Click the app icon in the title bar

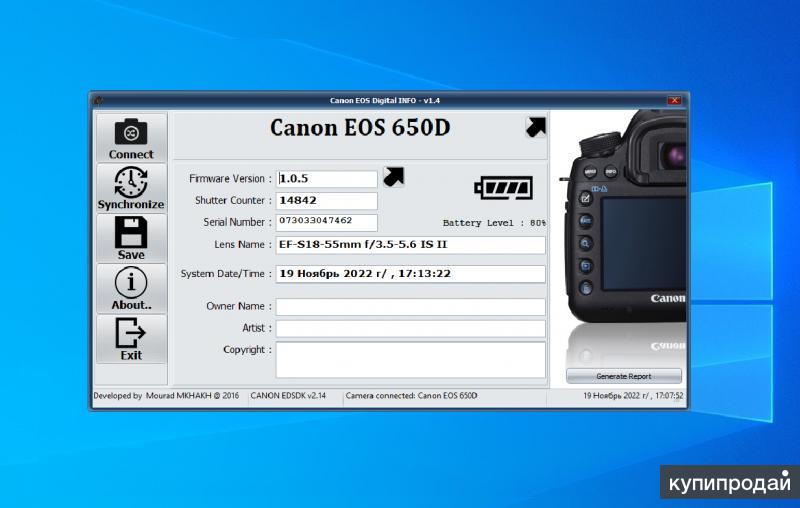click(x=98, y=100)
